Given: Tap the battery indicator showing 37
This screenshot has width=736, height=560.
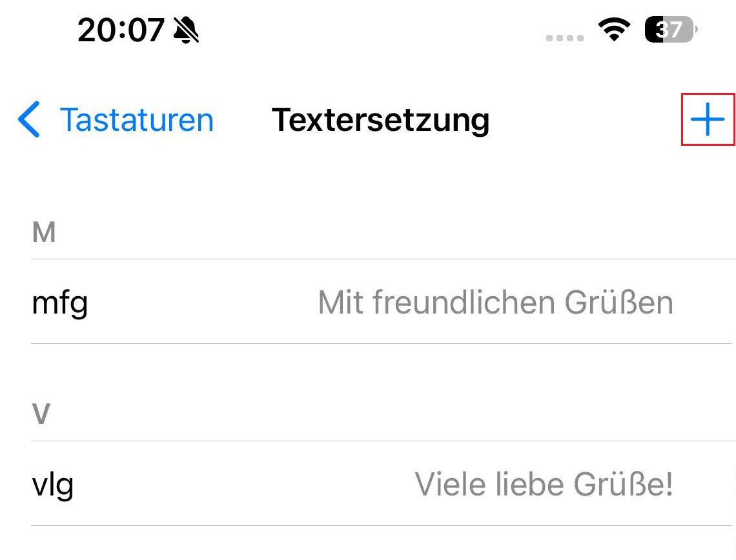Looking at the screenshot, I should tap(669, 29).
